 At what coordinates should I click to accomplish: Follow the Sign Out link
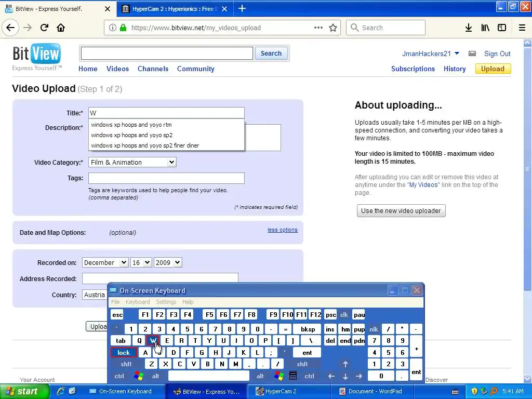pos(497,54)
